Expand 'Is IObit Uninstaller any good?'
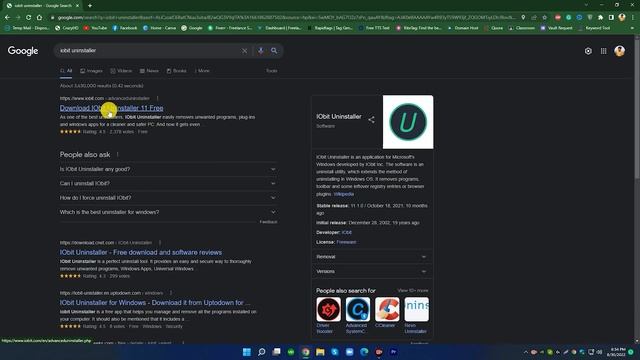Screen dimensions: 640x360 pyautogui.click(x=168, y=169)
